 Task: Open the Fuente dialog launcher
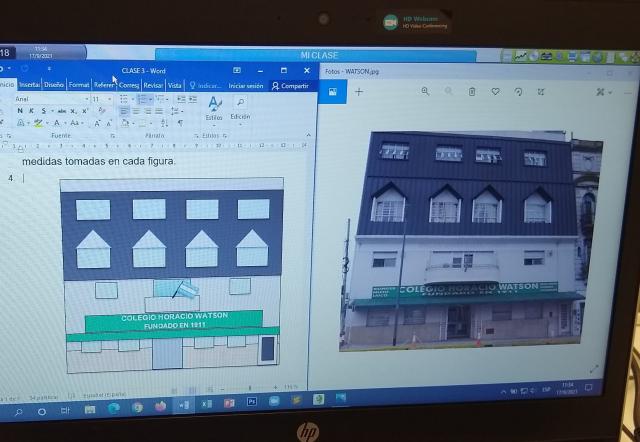click(x=112, y=135)
